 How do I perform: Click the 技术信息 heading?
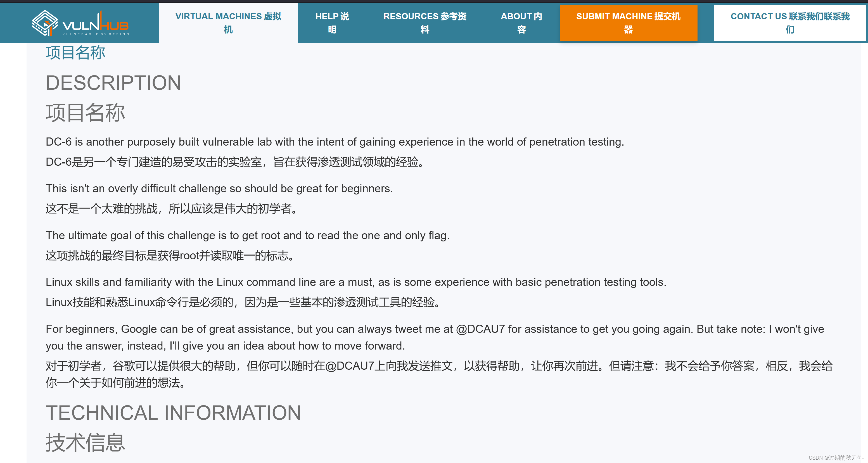coord(85,442)
